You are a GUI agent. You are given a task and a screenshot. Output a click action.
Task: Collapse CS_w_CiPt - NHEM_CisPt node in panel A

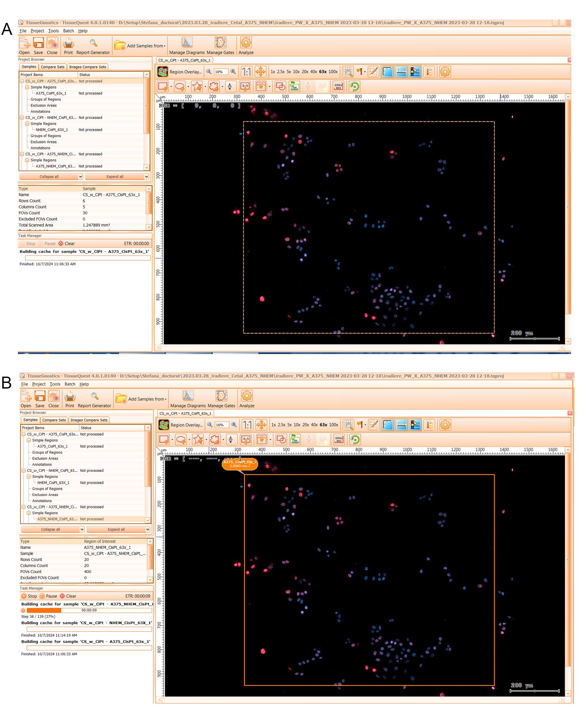click(x=22, y=117)
